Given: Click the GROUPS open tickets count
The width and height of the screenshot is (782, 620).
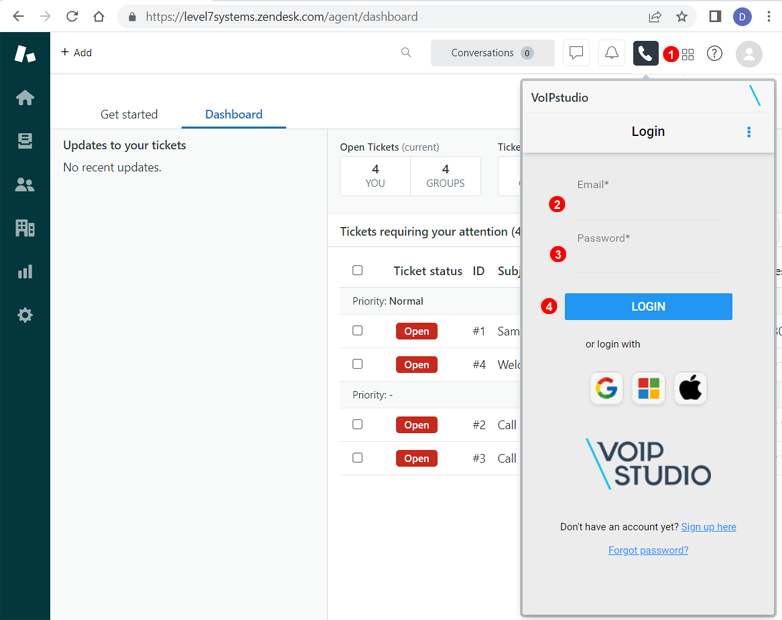Looking at the screenshot, I should (445, 176).
